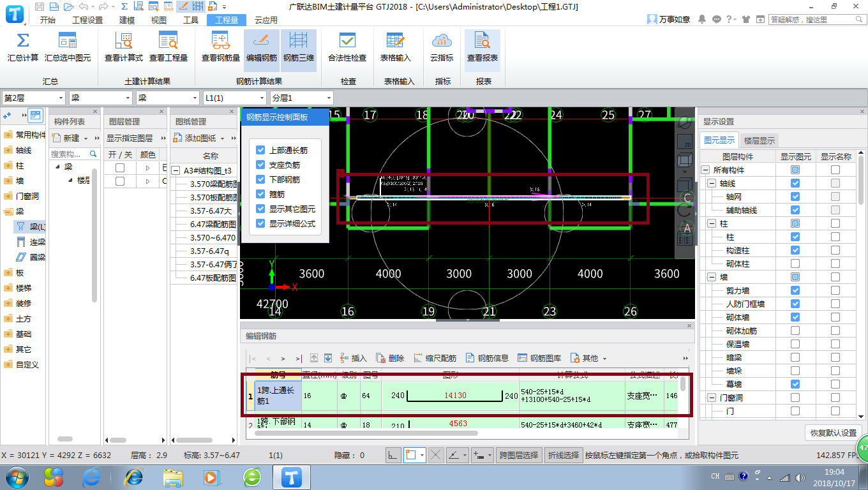Click undo arrow in quick access toolbar
Image resolution: width=868 pixels, height=490 pixels.
(83, 6)
